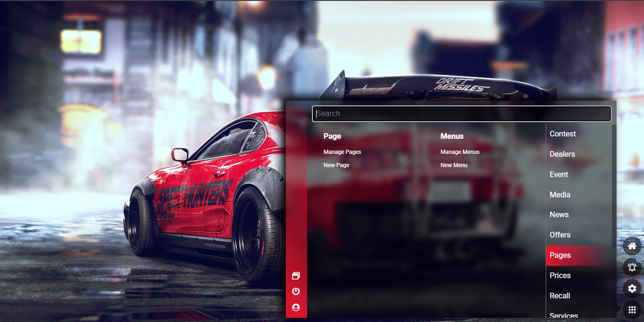The image size is (644, 322).
Task: Open notifications with the bell icon
Action: 632,267
